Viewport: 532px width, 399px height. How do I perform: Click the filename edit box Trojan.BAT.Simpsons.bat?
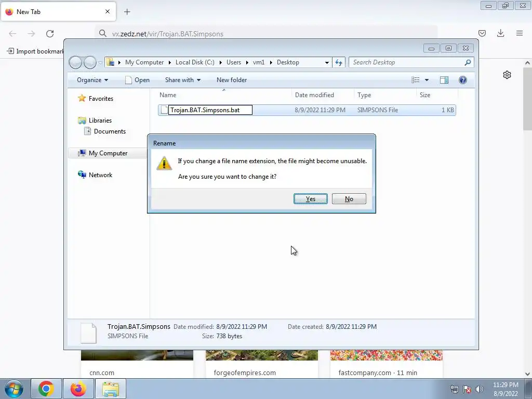point(210,110)
